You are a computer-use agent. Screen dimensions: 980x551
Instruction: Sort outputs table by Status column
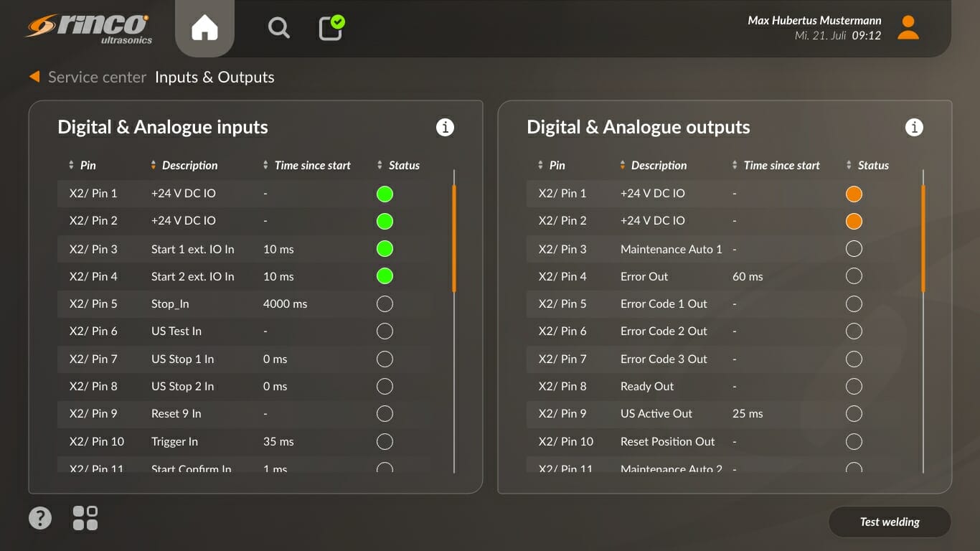pyautogui.click(x=867, y=166)
